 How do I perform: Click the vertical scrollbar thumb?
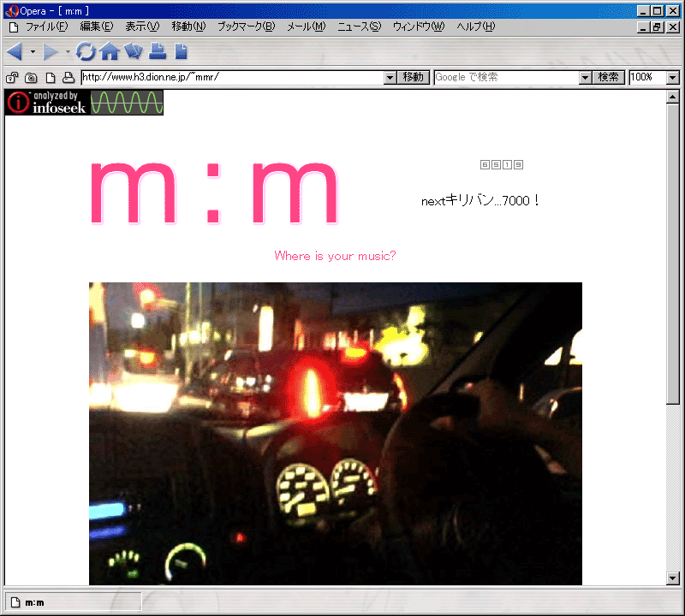[x=673, y=254]
